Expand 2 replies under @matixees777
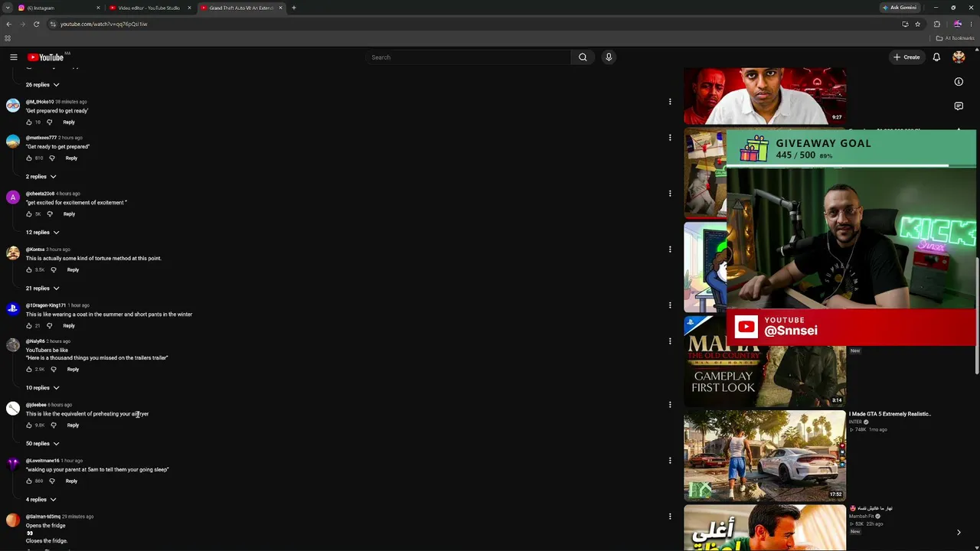Viewport: 980px width, 551px height. (41, 177)
